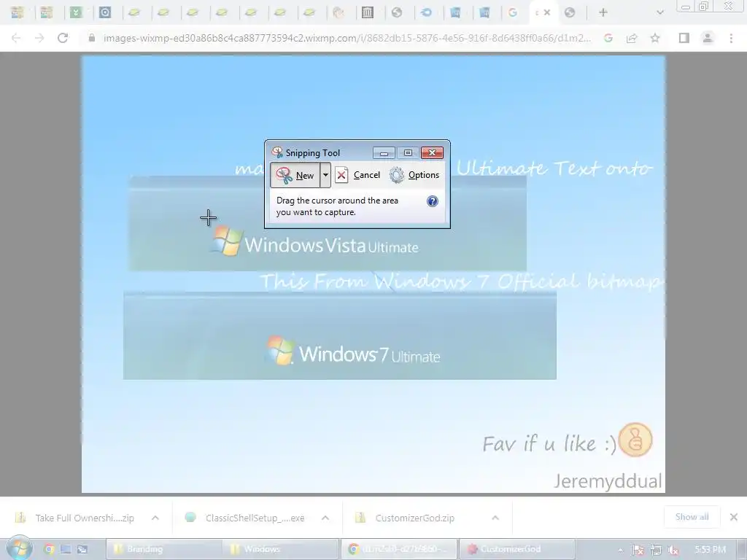Open the New snip type dropdown arrow
This screenshot has height=560, width=747.
[x=325, y=175]
